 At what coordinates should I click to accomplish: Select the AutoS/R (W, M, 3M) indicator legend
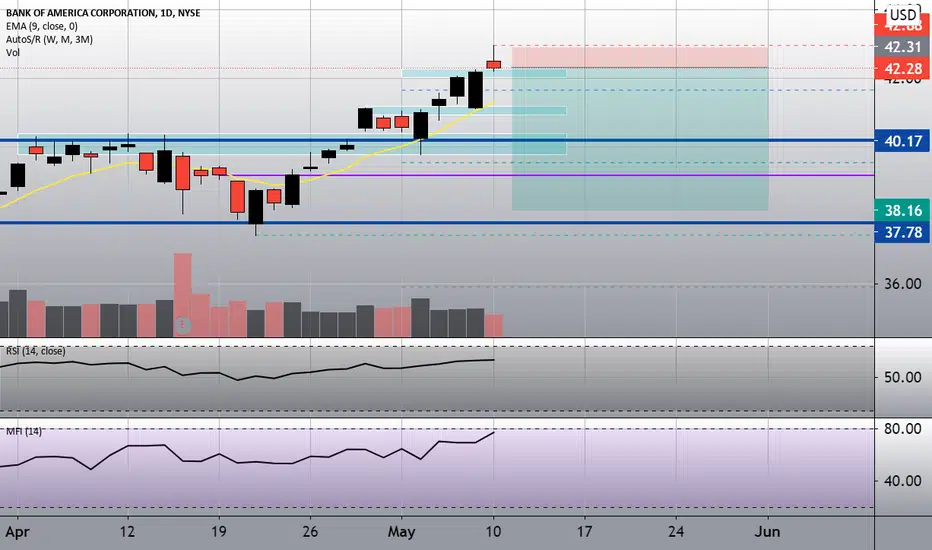(x=49, y=39)
